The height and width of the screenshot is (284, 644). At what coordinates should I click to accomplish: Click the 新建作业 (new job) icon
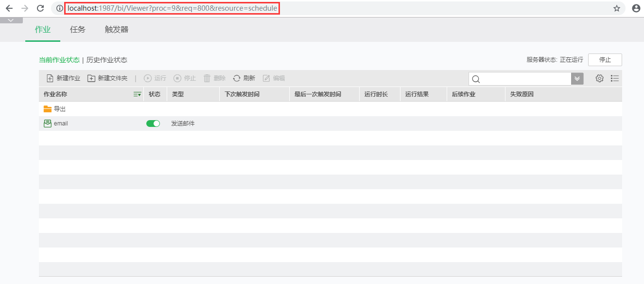[49, 78]
